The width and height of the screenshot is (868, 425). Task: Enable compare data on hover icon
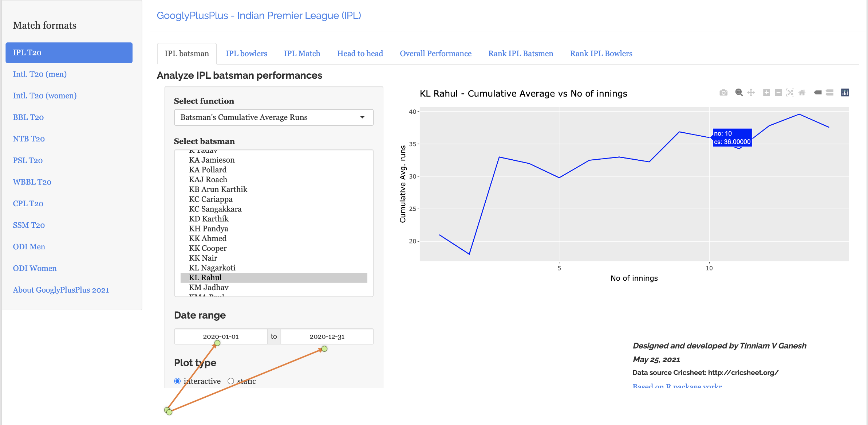click(830, 93)
